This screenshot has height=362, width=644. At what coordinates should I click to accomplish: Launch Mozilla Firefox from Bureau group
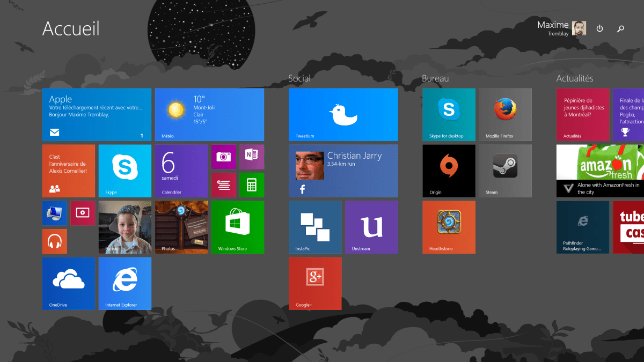click(x=505, y=114)
